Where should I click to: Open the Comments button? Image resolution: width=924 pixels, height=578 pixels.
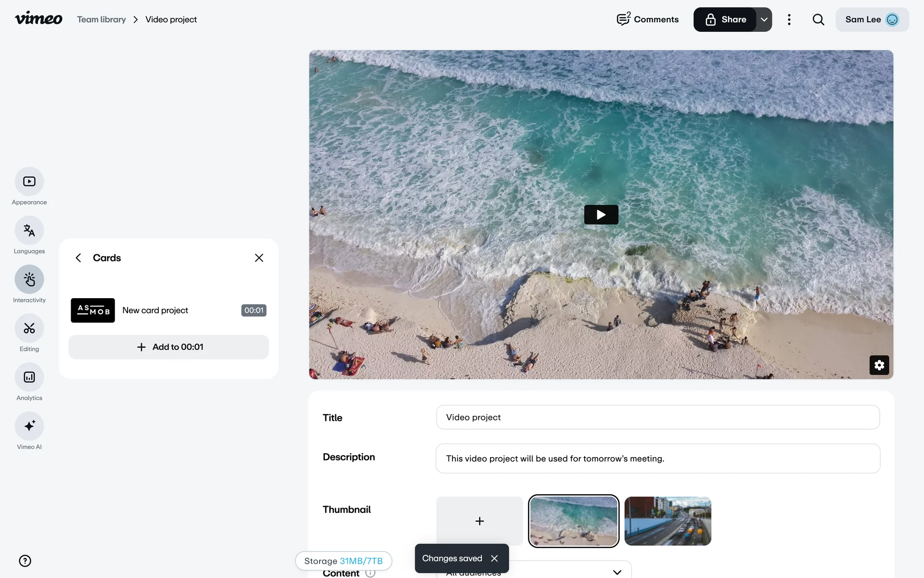coord(648,20)
